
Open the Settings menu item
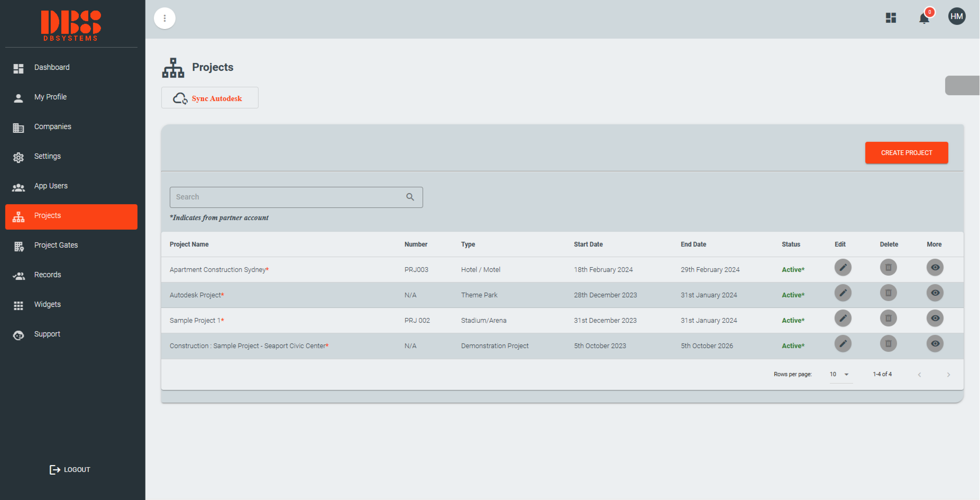pyautogui.click(x=47, y=156)
